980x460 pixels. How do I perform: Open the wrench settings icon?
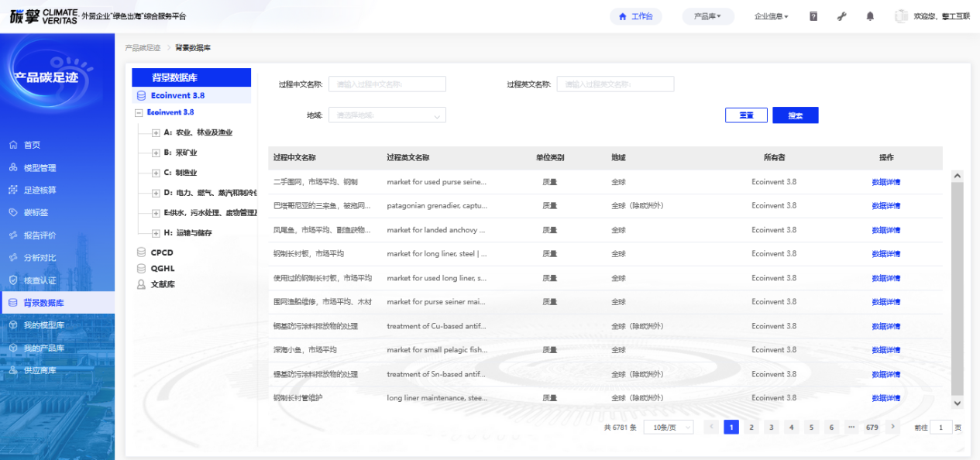coord(842,16)
